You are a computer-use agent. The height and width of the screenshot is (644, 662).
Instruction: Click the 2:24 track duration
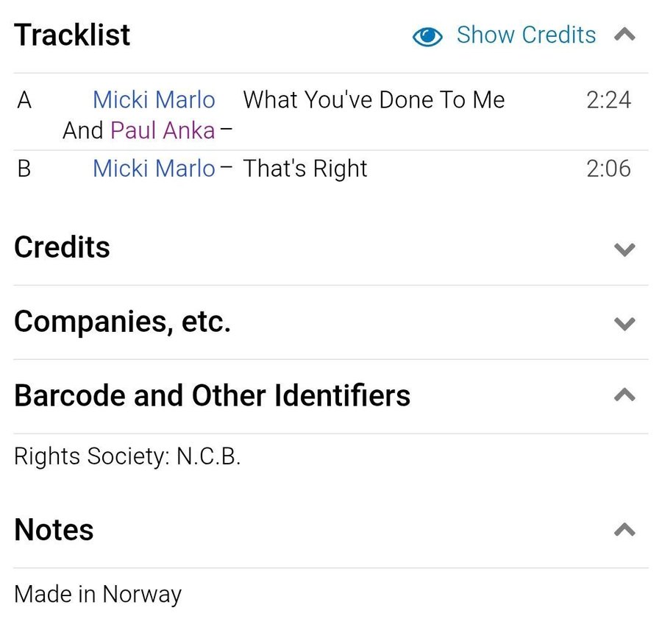[x=608, y=99]
